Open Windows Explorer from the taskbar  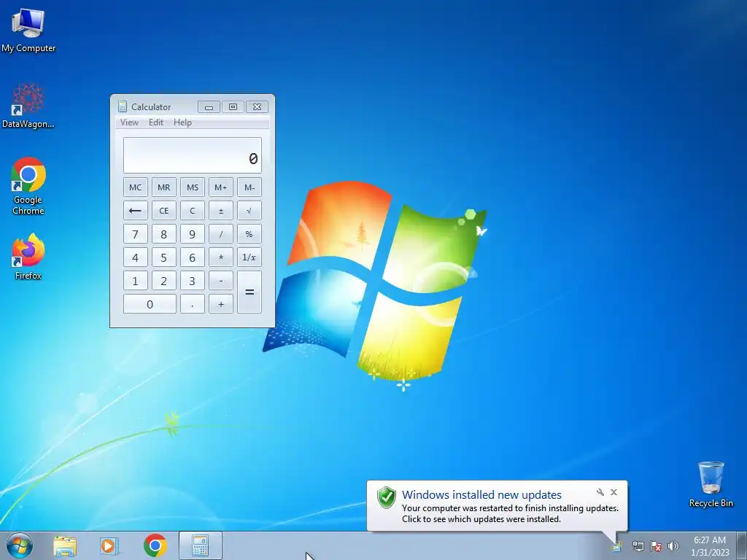coord(65,545)
